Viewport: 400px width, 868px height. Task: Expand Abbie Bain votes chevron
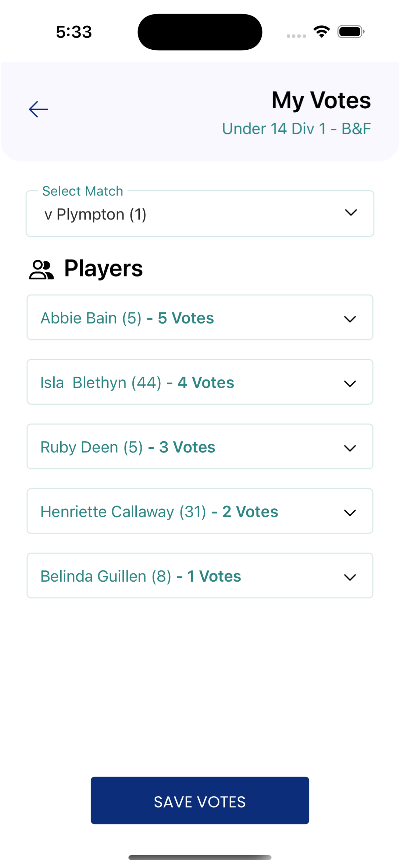(x=350, y=319)
